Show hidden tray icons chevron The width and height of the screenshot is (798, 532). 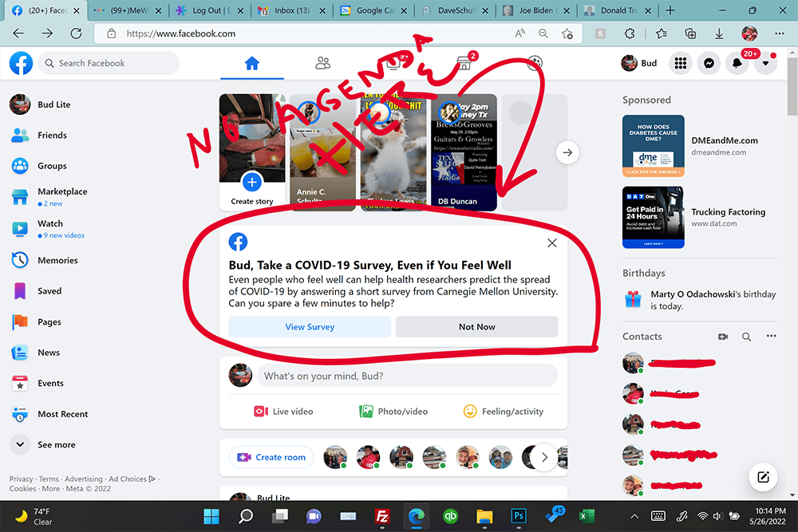coord(634,516)
